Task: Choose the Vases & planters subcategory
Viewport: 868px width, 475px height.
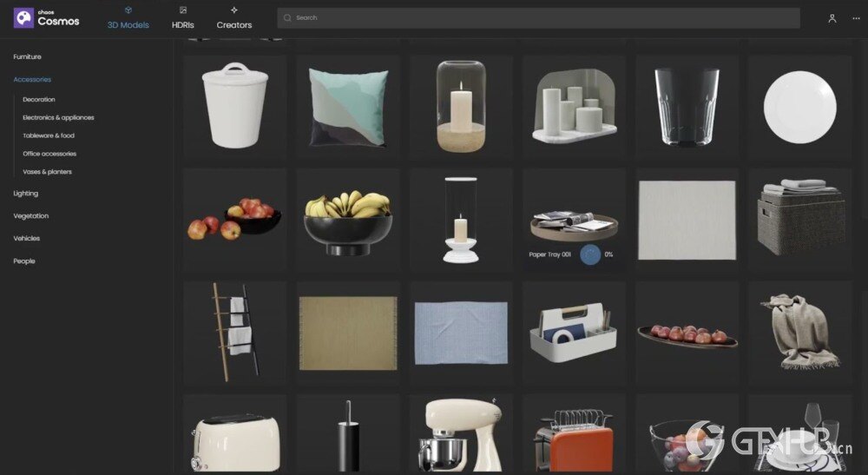Action: 47,172
